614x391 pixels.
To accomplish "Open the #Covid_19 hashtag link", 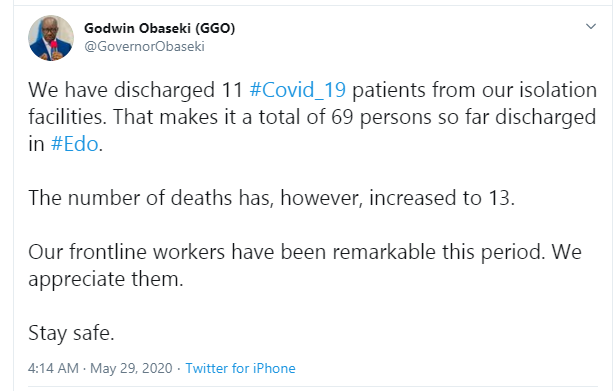I will point(298,90).
